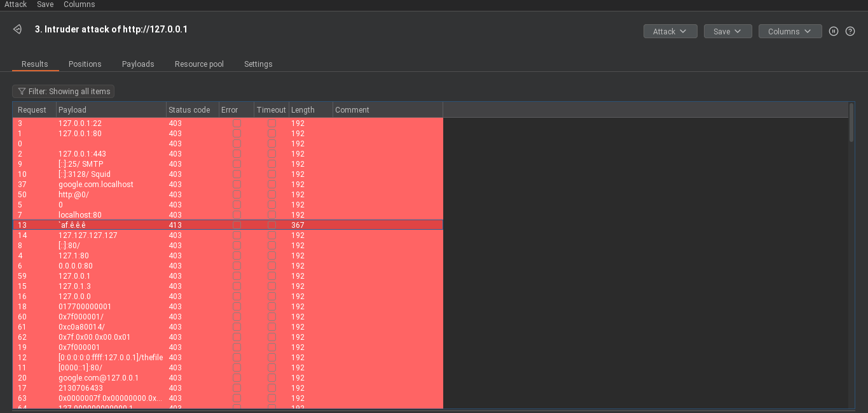The height and width of the screenshot is (413, 868).
Task: Sort by the Request column header
Action: (x=34, y=110)
